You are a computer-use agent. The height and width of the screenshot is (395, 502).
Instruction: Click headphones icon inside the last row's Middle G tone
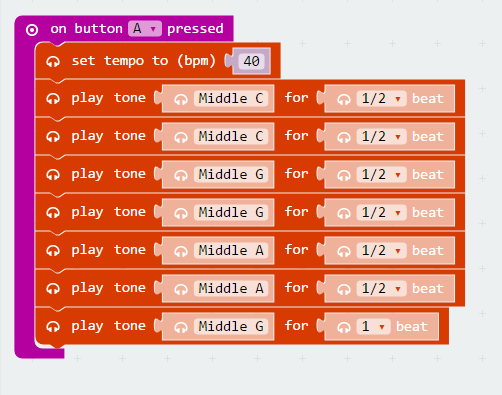181,328
